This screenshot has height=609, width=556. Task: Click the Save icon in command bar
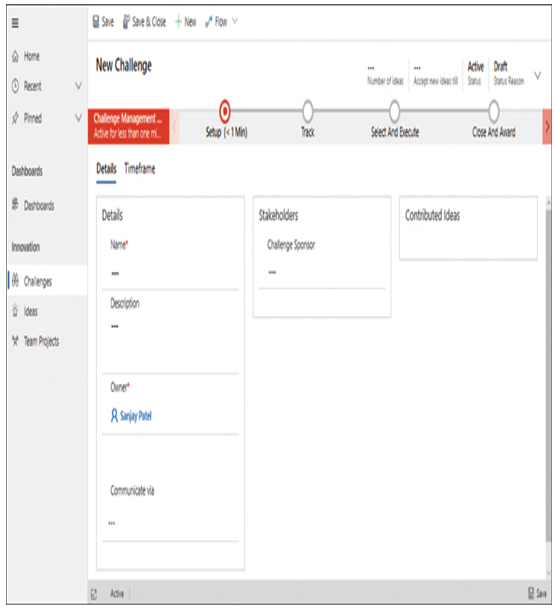point(96,22)
